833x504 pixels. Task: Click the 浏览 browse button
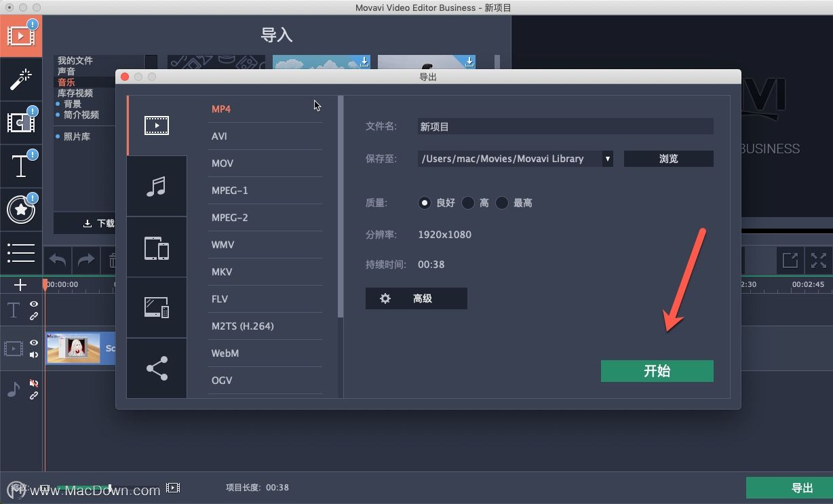coord(669,159)
